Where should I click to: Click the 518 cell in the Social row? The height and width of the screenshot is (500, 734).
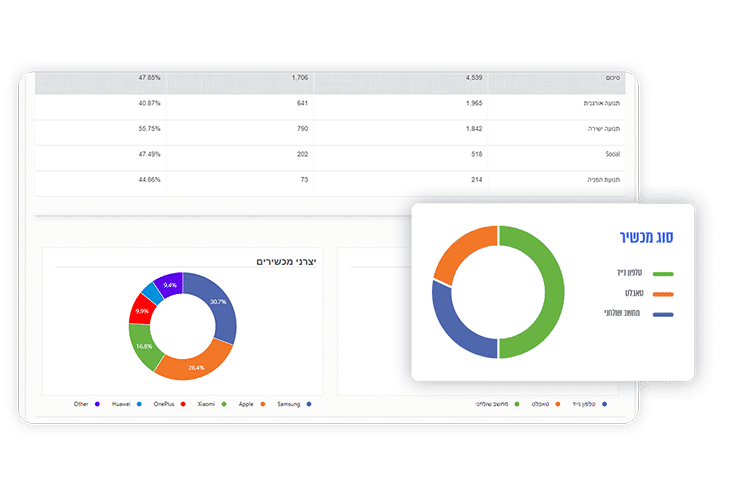[477, 154]
